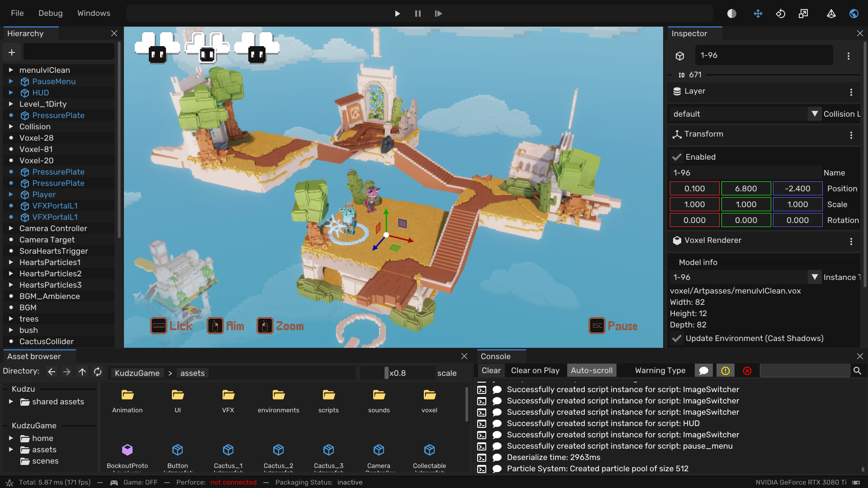
Task: Select the Scale tool in the top toolbar
Action: pos(803,14)
